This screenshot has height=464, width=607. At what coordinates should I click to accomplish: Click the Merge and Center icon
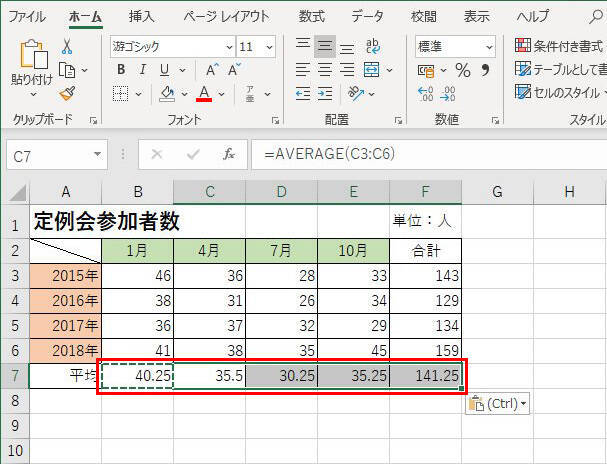[371, 70]
